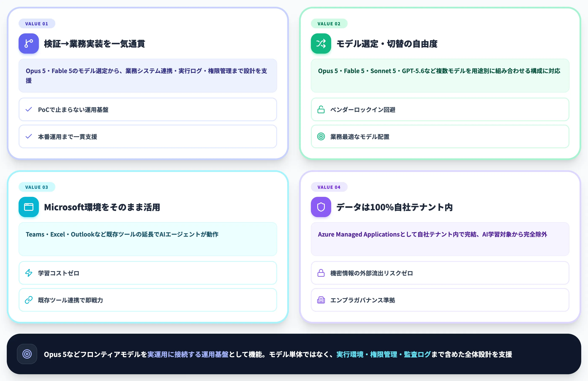Image resolution: width=588 pixels, height=381 pixels.
Task: Click the Azure Managed Applications description box
Action: pos(440,239)
